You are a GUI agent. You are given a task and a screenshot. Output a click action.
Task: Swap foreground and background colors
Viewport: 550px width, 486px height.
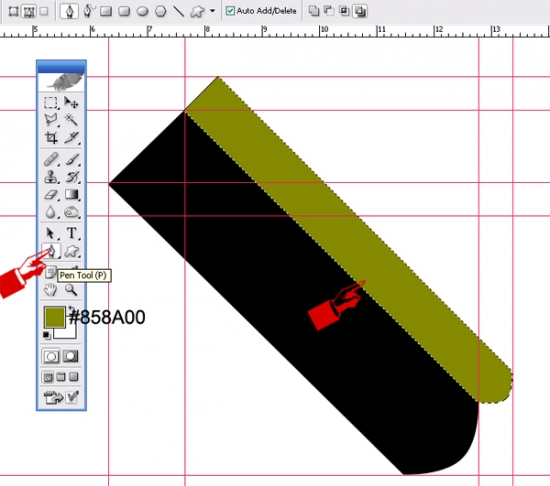(72, 309)
